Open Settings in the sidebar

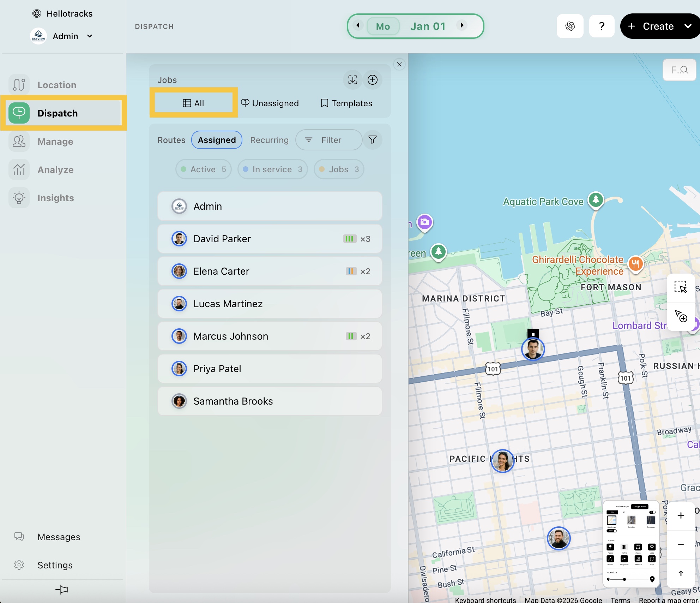point(55,565)
